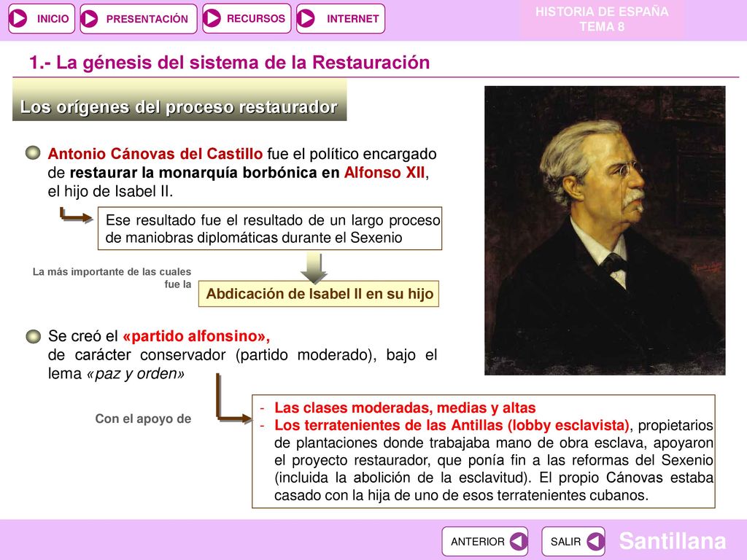
Task: Click the red text 'Antonio Cánovas del Castillo'
Action: tap(155, 154)
